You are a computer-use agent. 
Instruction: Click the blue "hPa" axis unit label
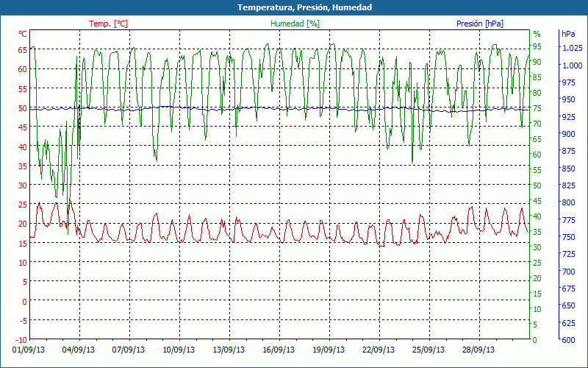(x=568, y=34)
